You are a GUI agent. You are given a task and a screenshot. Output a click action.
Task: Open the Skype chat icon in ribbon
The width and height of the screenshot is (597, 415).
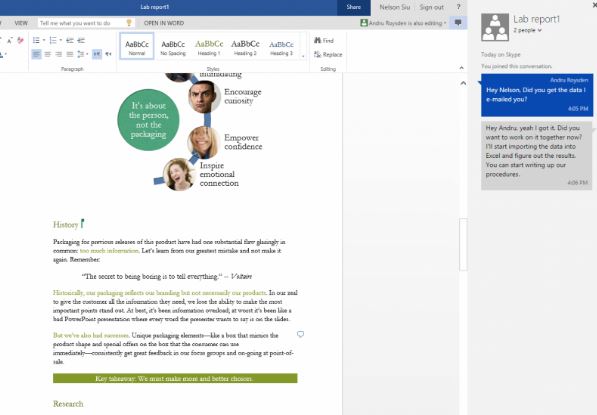point(458,23)
